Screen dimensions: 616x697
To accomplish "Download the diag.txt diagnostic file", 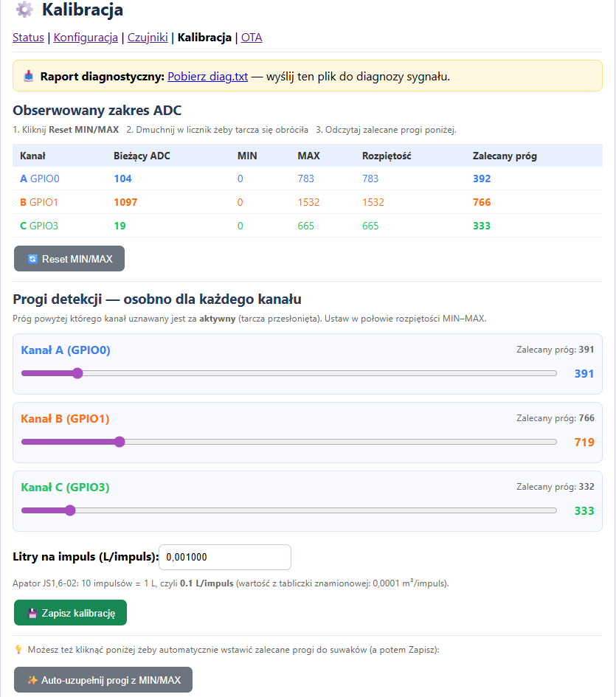I will 207,76.
